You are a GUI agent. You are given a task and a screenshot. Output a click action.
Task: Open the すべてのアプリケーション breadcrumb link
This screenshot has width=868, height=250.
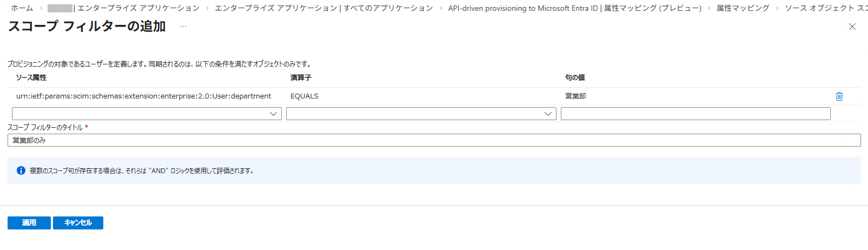point(323,8)
